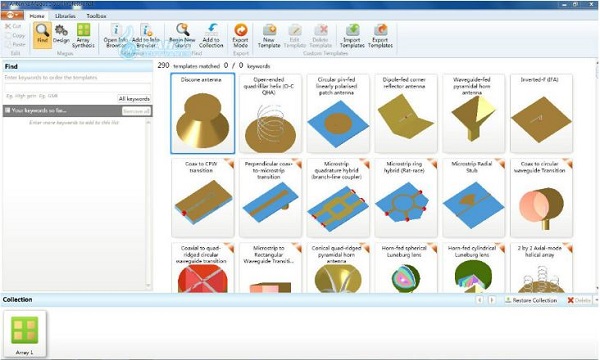The image size is (600, 360).
Task: Select Dipole-fed corner reflector antenna
Action: click(406, 114)
